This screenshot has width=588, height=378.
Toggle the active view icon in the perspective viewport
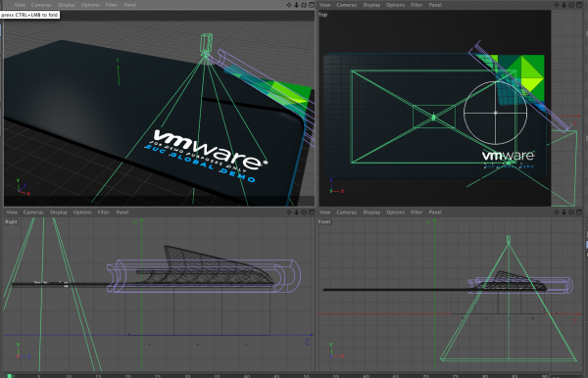(x=312, y=5)
